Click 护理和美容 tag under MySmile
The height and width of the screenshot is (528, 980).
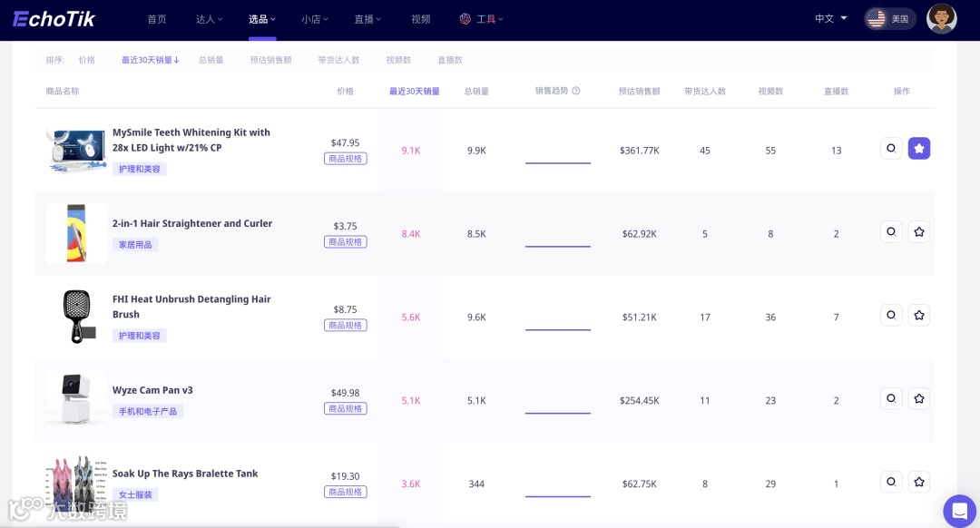pyautogui.click(x=140, y=169)
